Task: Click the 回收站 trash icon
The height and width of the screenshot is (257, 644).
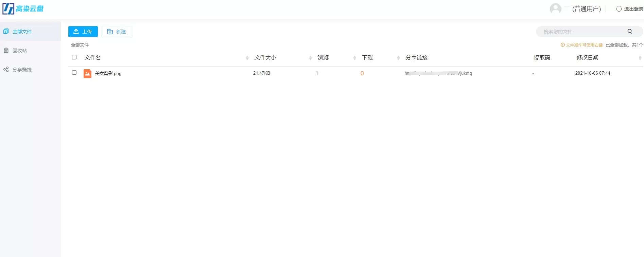Action: 6,51
